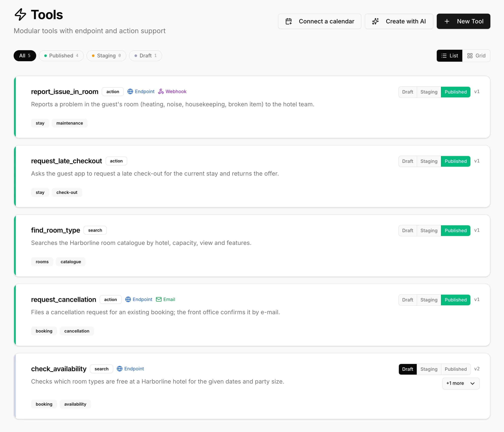
Task: Open the request_cancellation tool title
Action: [63, 300]
